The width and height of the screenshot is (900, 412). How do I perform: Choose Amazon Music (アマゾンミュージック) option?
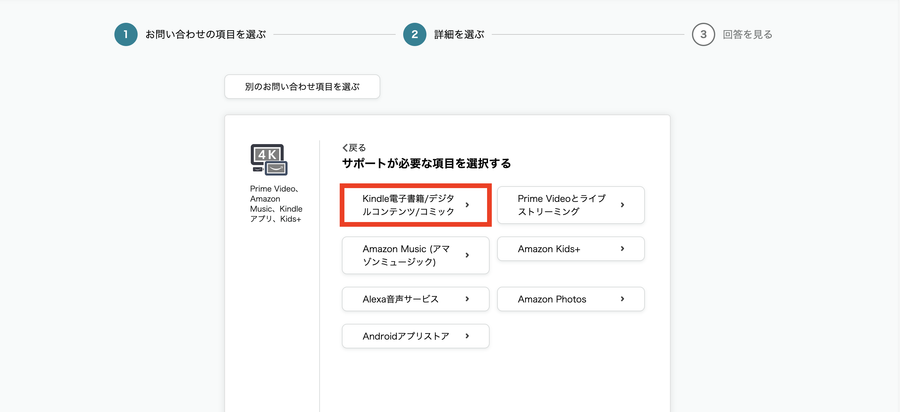click(416, 255)
